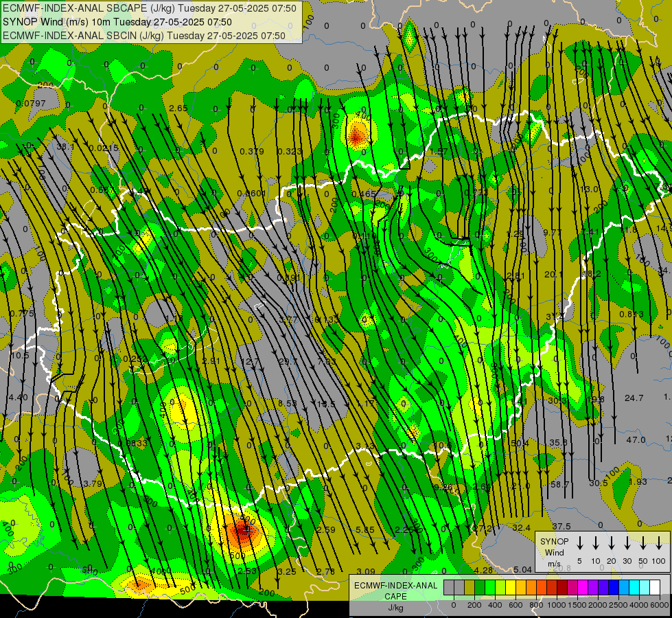Screen dimensions: 672x618
Task: Pick the white CAPE legend swatch
Action: (654, 587)
